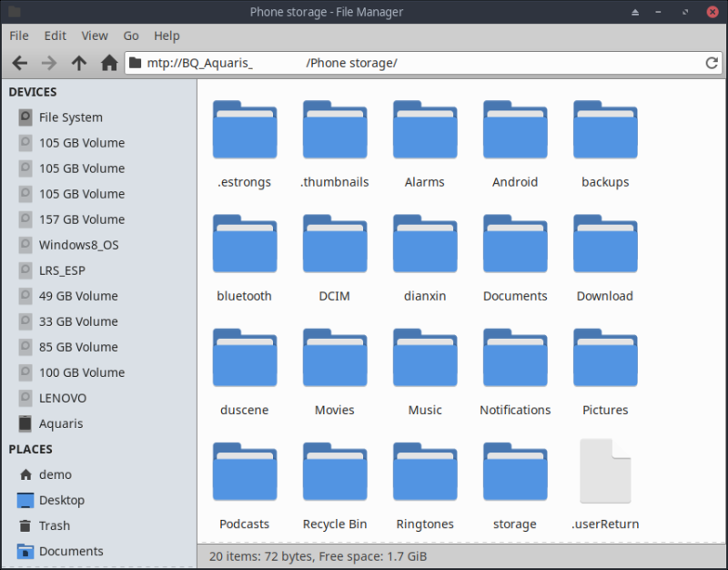Image resolution: width=728 pixels, height=570 pixels.
Task: Click the Back navigation arrow
Action: point(20,63)
